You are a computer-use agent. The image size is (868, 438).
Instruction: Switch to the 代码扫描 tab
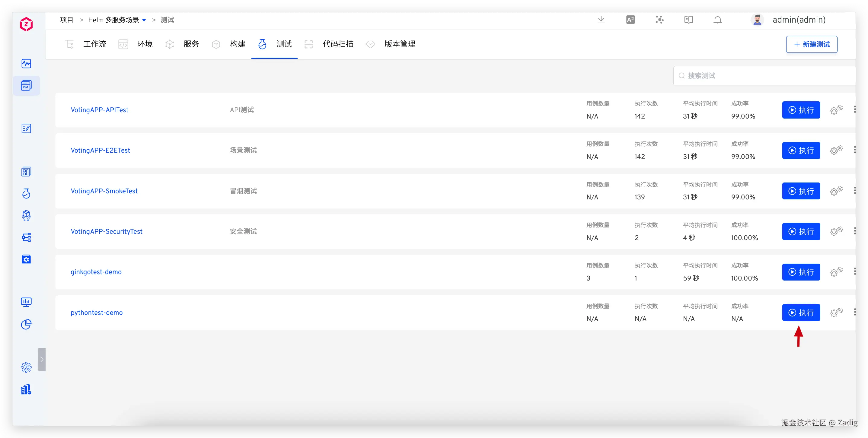coord(338,44)
